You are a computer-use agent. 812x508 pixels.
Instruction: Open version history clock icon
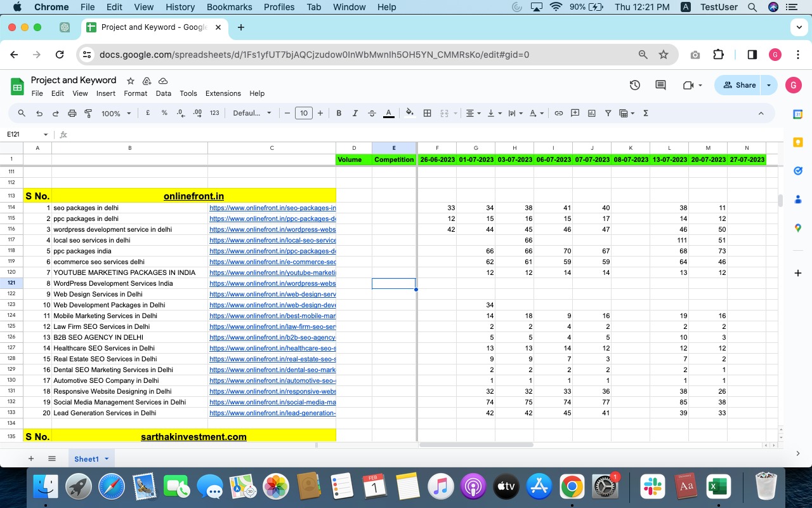635,85
